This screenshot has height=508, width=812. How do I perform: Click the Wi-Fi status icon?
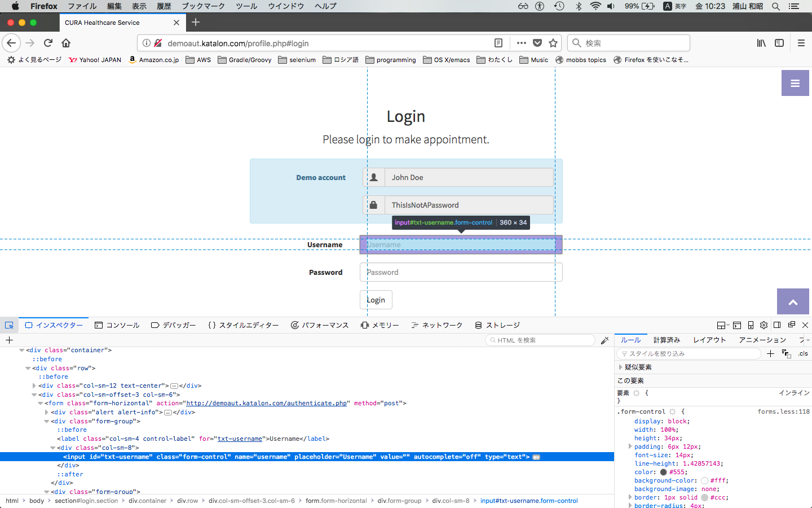(595, 6)
